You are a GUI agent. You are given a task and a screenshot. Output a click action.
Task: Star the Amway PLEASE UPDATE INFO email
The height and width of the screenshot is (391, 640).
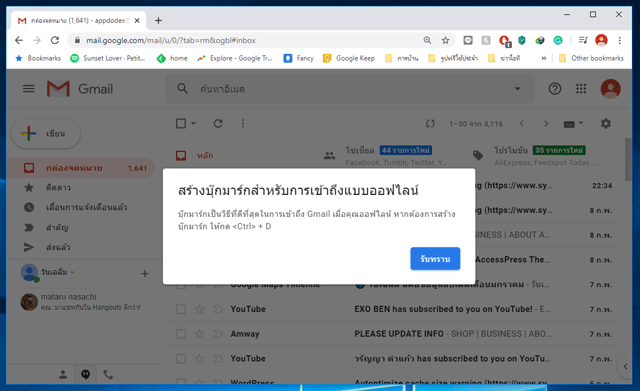tap(199, 334)
